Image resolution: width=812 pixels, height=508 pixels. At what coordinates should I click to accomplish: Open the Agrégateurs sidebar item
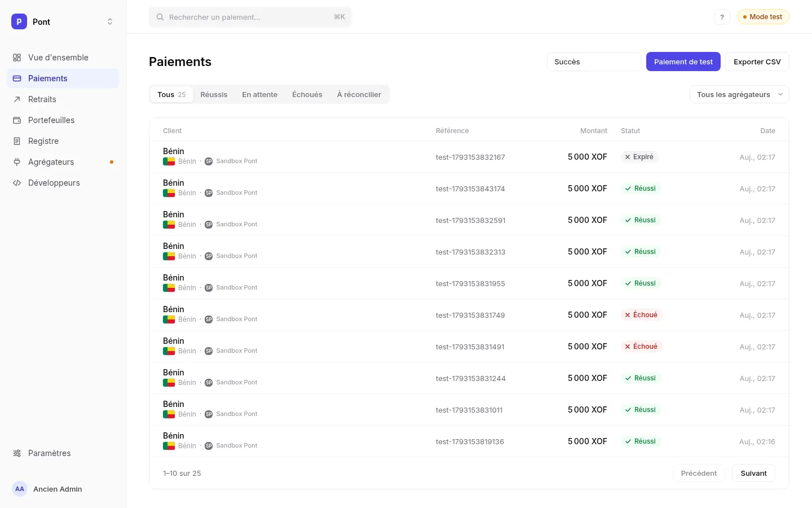coord(63,162)
